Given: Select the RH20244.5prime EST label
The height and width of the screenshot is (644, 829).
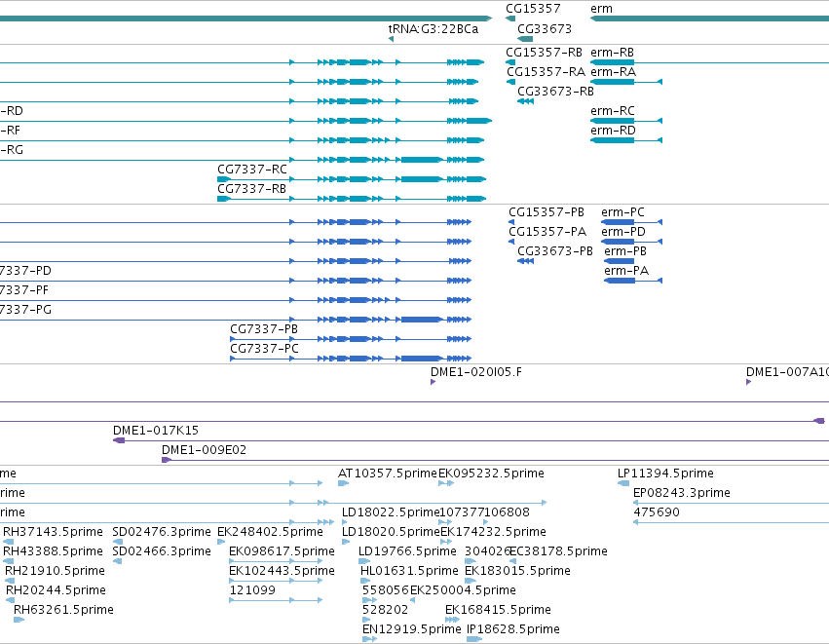Looking at the screenshot, I should [x=57, y=590].
